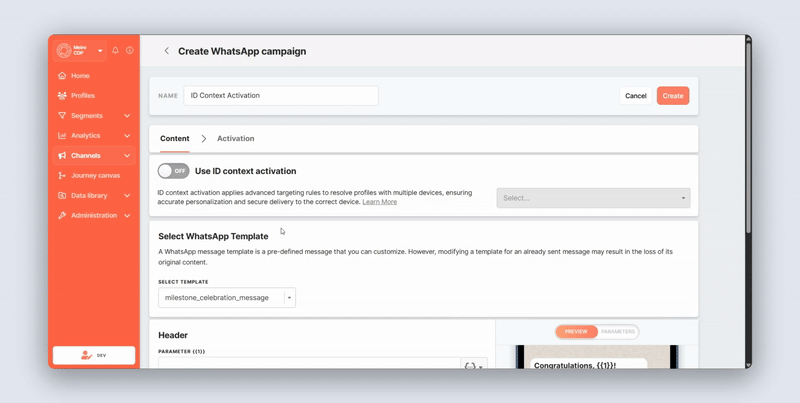The height and width of the screenshot is (403, 800).
Task: Click the DEV user badge
Action: pos(94,355)
